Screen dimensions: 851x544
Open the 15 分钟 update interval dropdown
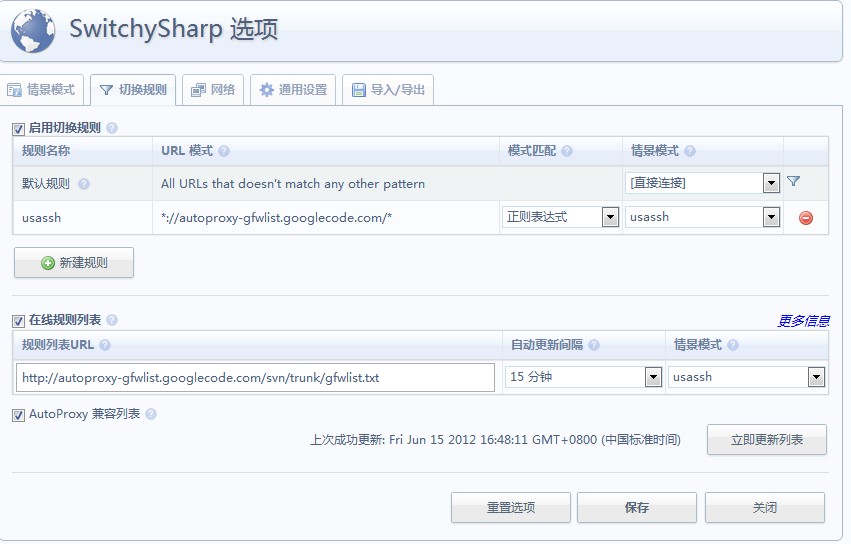(583, 377)
